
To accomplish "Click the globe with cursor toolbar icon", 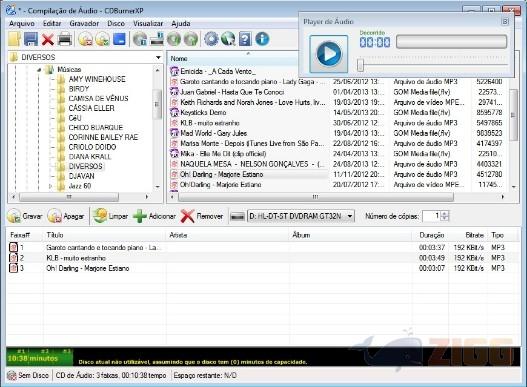I will (228, 39).
